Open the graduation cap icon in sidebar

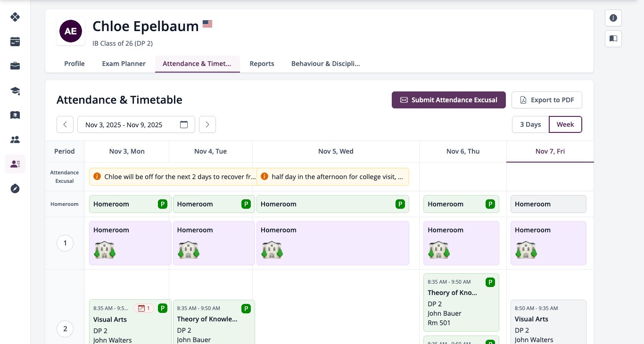[15, 90]
